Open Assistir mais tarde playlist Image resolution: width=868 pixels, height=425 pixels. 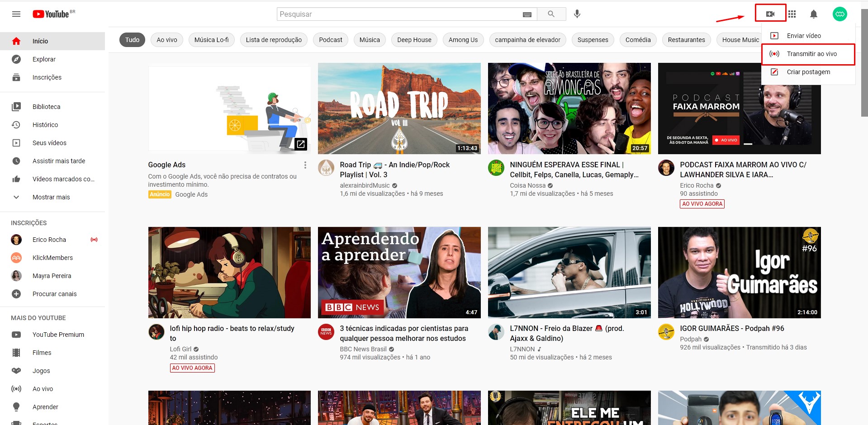[x=52, y=161]
